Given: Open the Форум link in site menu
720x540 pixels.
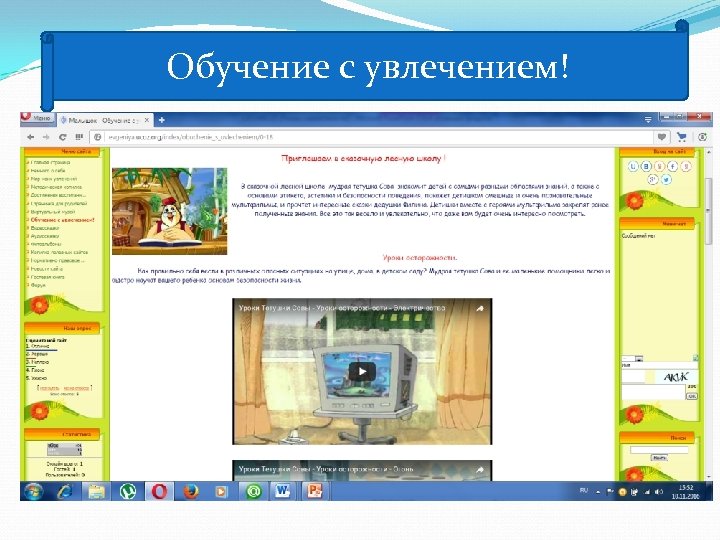Looking at the screenshot, I should pos(38,285).
